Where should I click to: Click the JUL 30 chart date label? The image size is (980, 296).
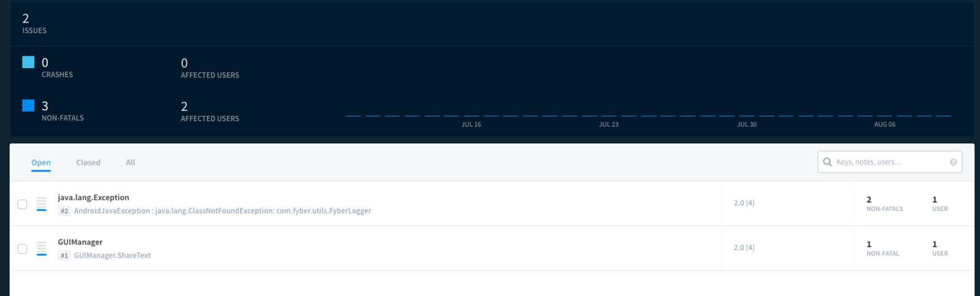[747, 124]
